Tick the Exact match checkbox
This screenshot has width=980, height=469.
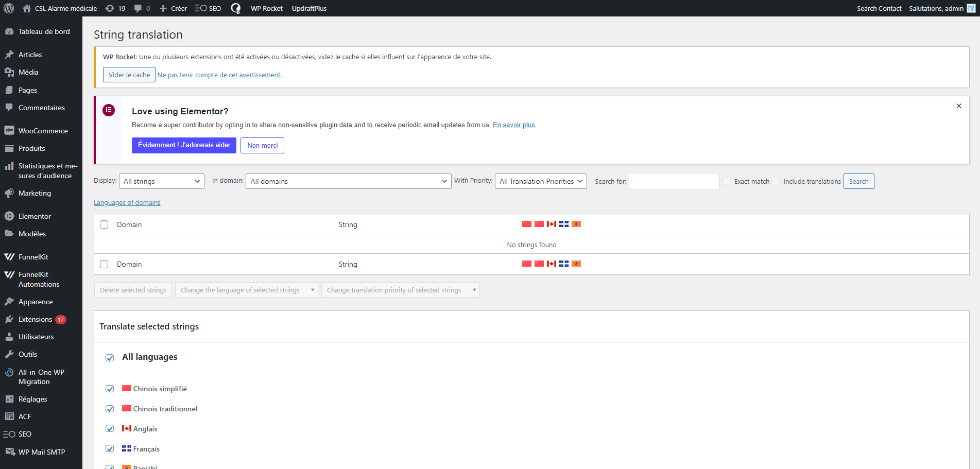(726, 181)
